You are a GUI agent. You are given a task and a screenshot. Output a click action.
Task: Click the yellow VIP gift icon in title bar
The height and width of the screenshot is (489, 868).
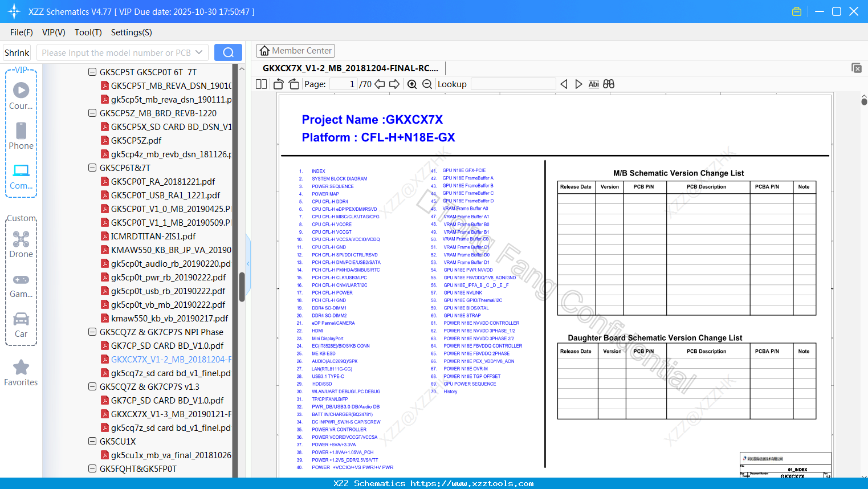click(x=797, y=11)
